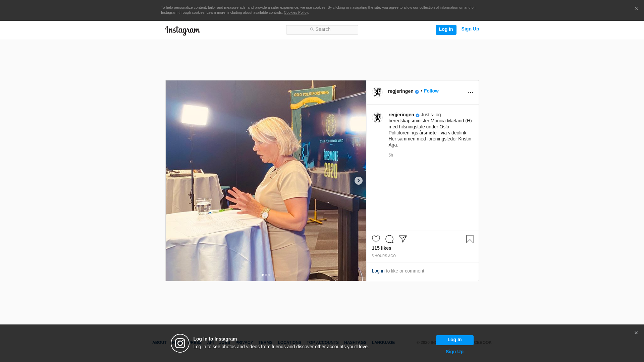644x362 pixels.
Task: Open regjeringen avatar in post header
Action: pos(377,92)
